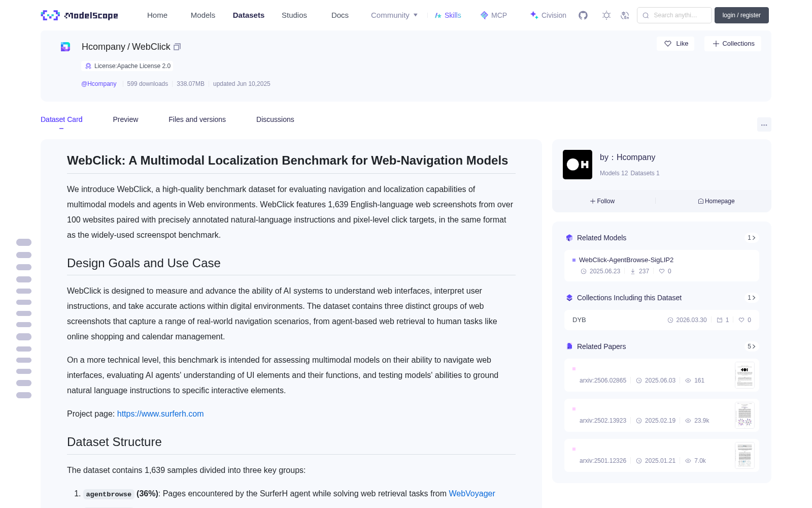Click the Apache License 2.0 tag

(127, 66)
